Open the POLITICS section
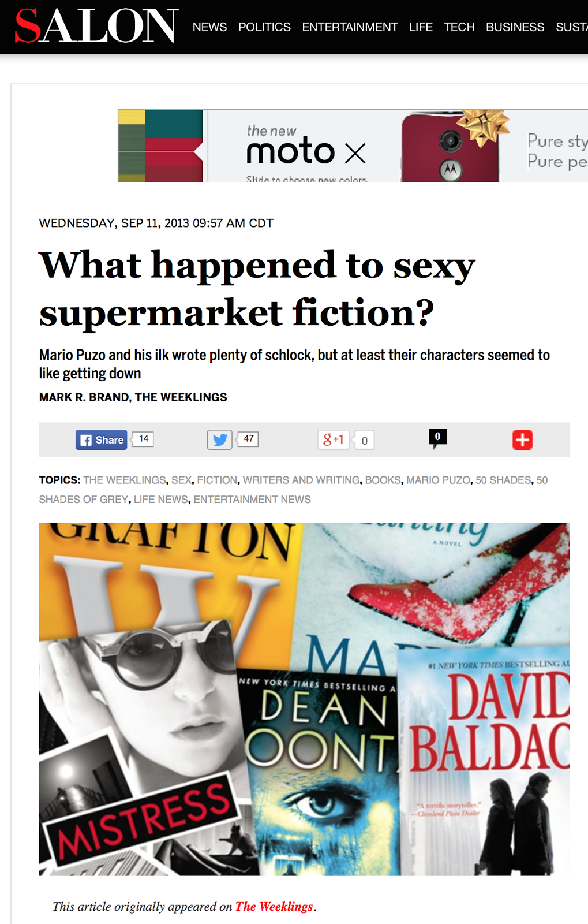This screenshot has width=588, height=924. [x=264, y=27]
